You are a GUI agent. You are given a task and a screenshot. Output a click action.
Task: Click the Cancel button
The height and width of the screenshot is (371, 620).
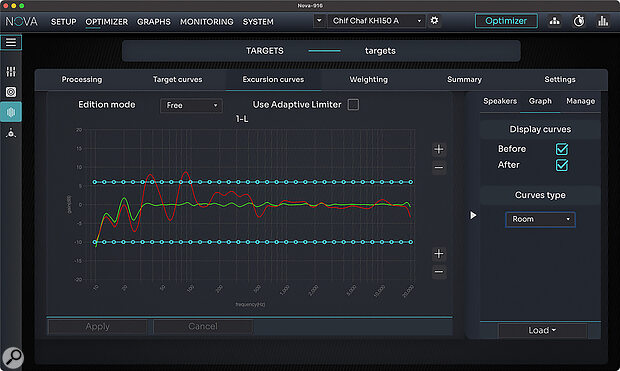[x=203, y=327]
